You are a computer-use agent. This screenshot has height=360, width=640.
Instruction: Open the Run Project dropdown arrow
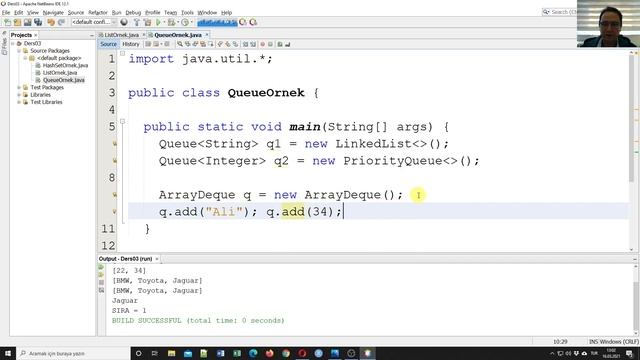tap(164, 22)
